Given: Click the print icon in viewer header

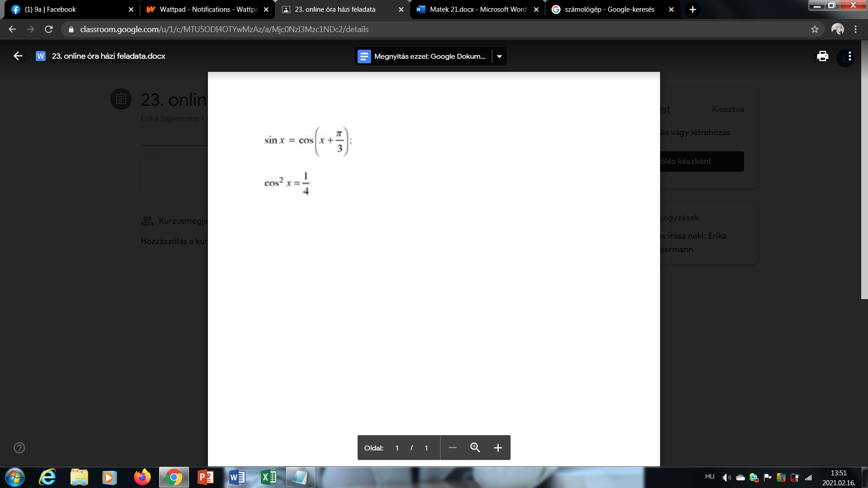Looking at the screenshot, I should point(822,56).
